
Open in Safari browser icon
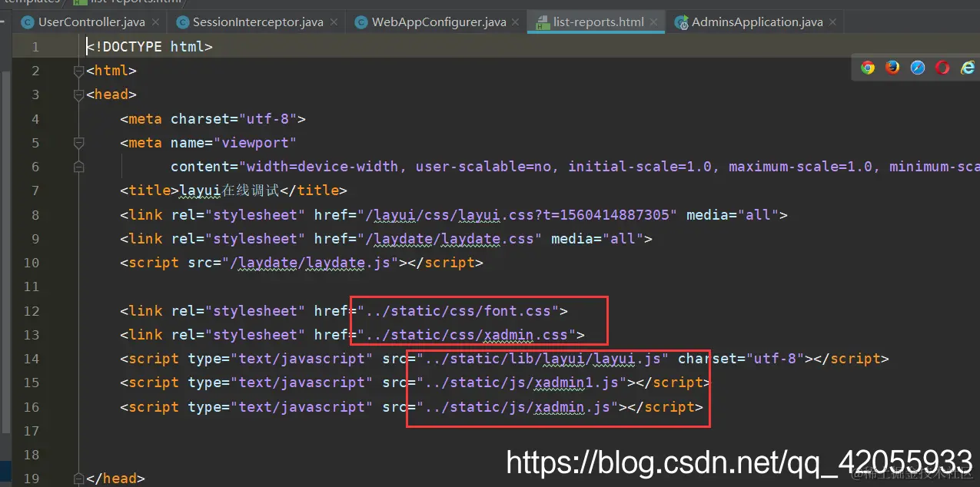[918, 68]
